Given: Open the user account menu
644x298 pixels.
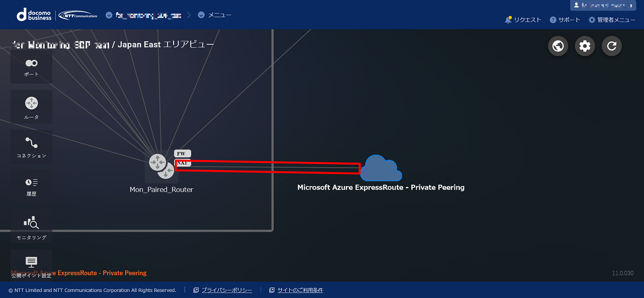Looking at the screenshot, I should pos(603,6).
